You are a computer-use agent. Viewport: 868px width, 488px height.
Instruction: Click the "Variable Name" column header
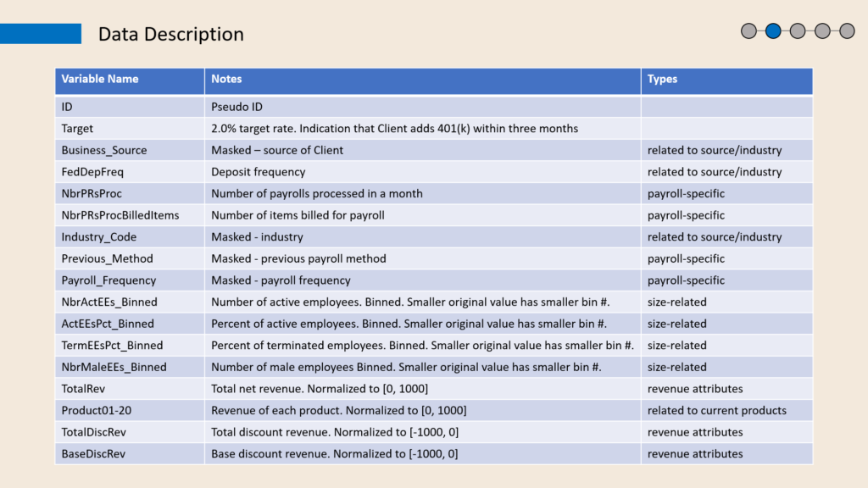tap(100, 80)
